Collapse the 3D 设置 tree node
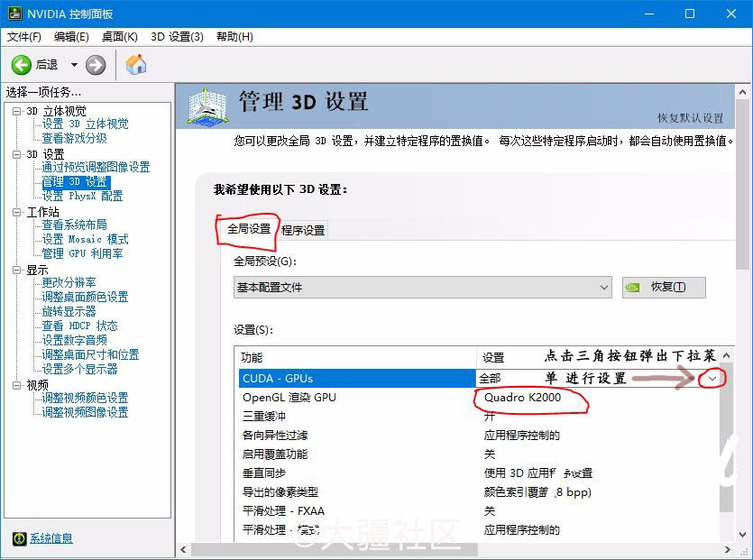The height and width of the screenshot is (560, 753). pos(17,154)
